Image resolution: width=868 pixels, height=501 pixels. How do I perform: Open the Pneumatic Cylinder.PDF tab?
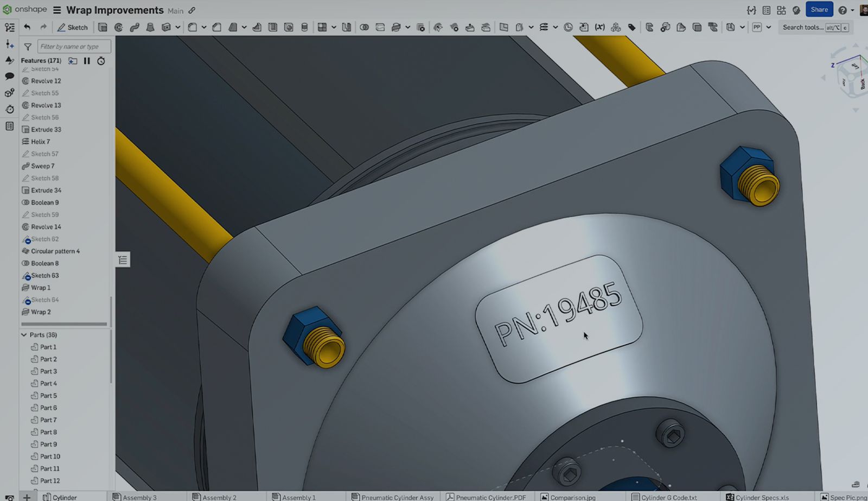pyautogui.click(x=486, y=497)
